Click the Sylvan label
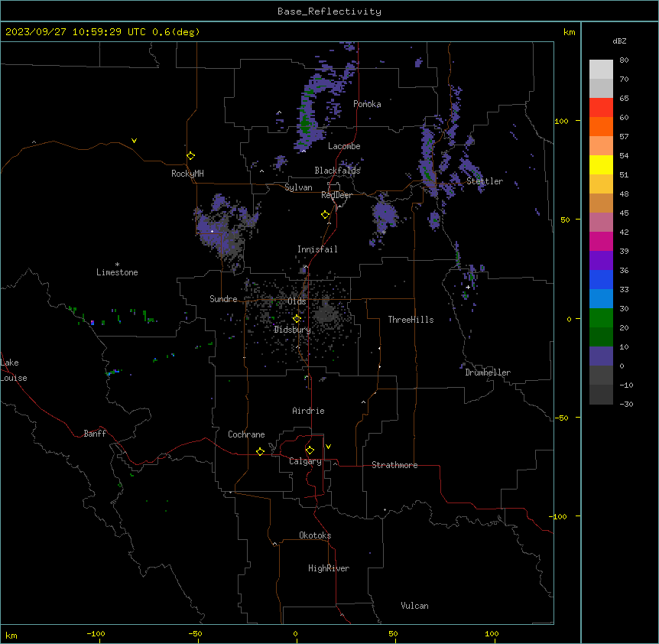Image resolution: width=659 pixels, height=644 pixels. [298, 187]
